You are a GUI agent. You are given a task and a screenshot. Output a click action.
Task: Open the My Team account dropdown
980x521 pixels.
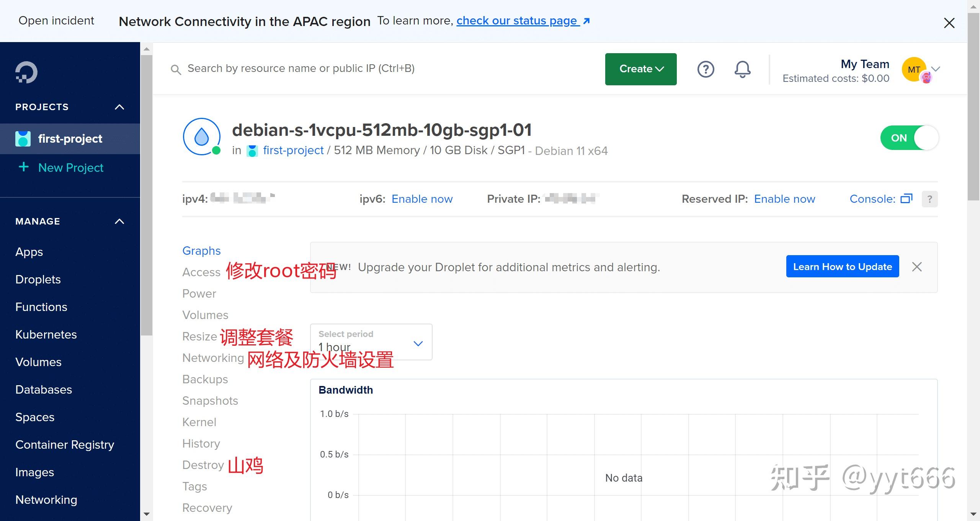coord(936,69)
